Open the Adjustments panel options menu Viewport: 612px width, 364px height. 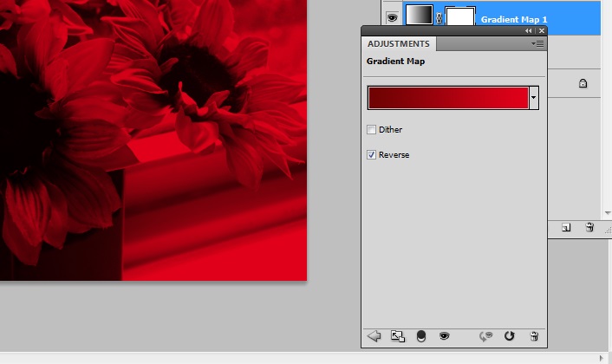538,42
